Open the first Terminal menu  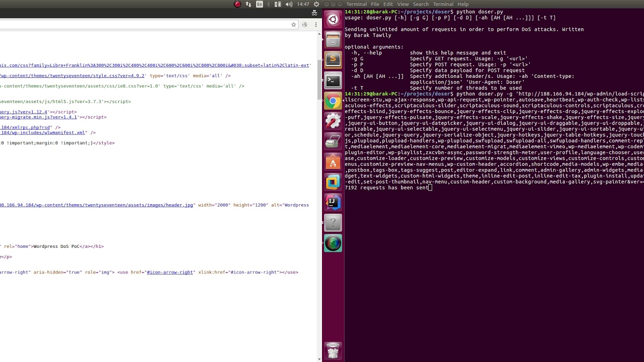click(x=356, y=4)
